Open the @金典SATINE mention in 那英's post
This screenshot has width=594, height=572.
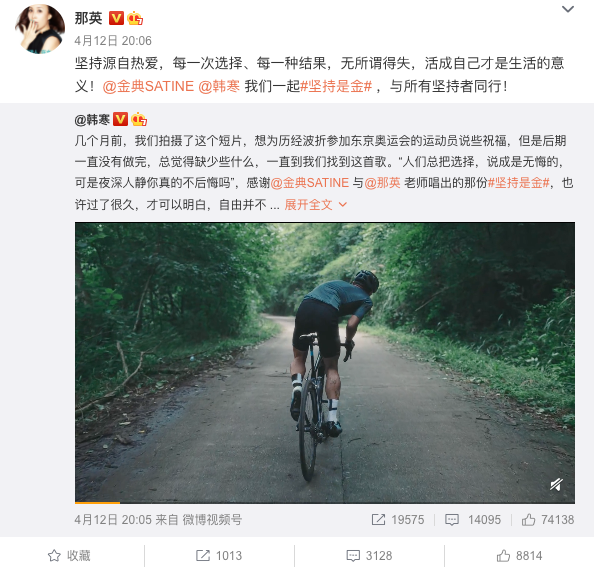148,86
